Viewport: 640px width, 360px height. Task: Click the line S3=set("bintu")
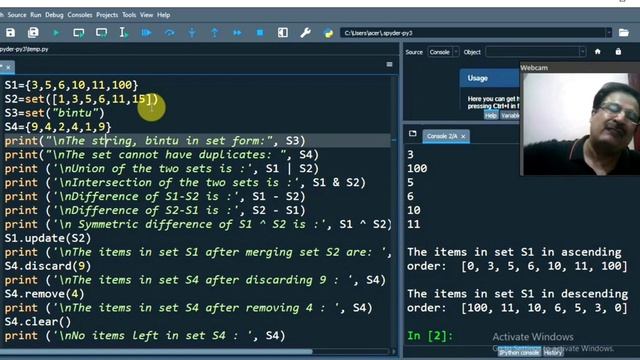pyautogui.click(x=55, y=113)
